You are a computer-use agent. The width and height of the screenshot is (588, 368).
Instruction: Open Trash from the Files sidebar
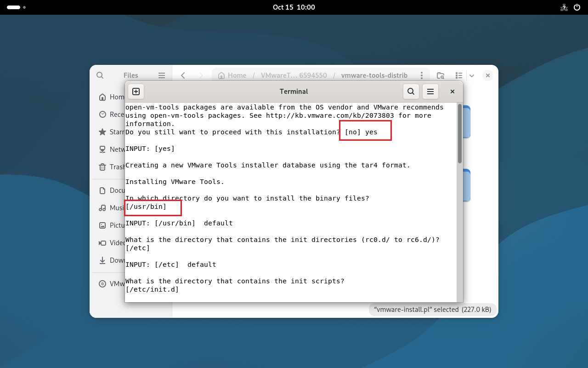(108, 167)
